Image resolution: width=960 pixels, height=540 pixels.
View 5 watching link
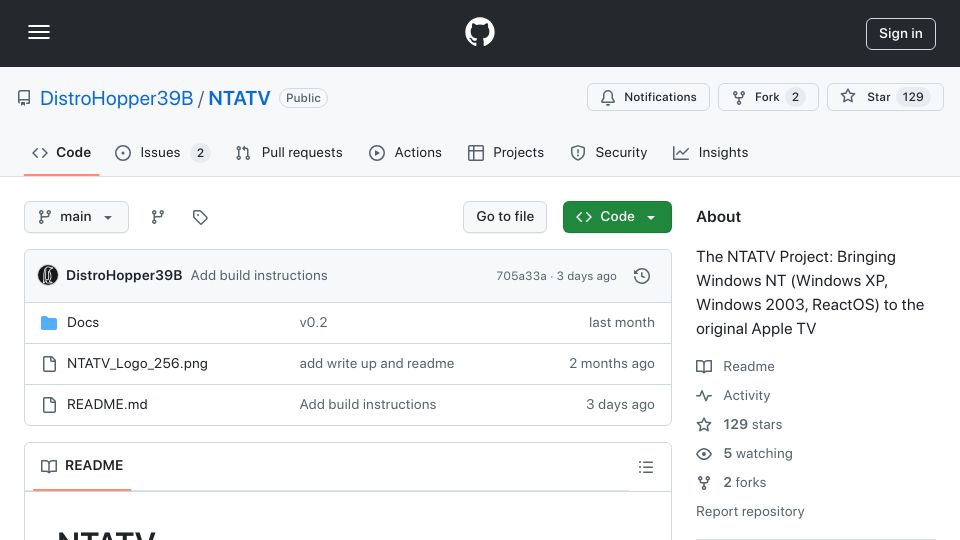744,454
